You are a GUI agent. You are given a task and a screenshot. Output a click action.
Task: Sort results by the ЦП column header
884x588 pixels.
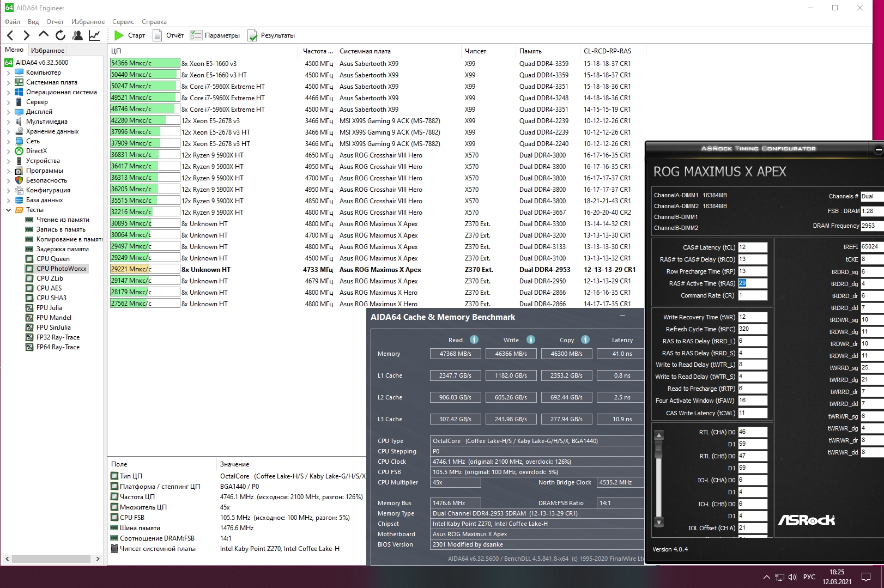(x=203, y=51)
